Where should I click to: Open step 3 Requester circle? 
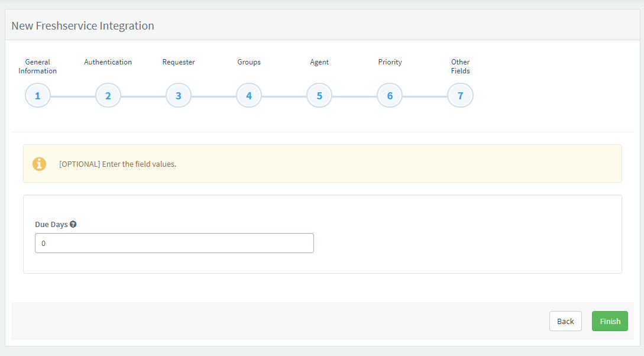pyautogui.click(x=179, y=96)
